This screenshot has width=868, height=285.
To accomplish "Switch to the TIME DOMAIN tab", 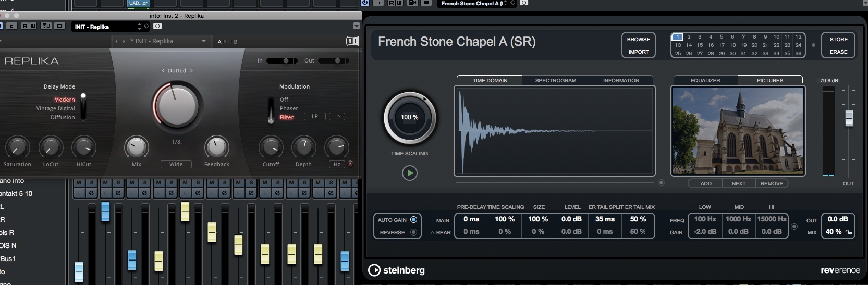I will click(x=490, y=80).
